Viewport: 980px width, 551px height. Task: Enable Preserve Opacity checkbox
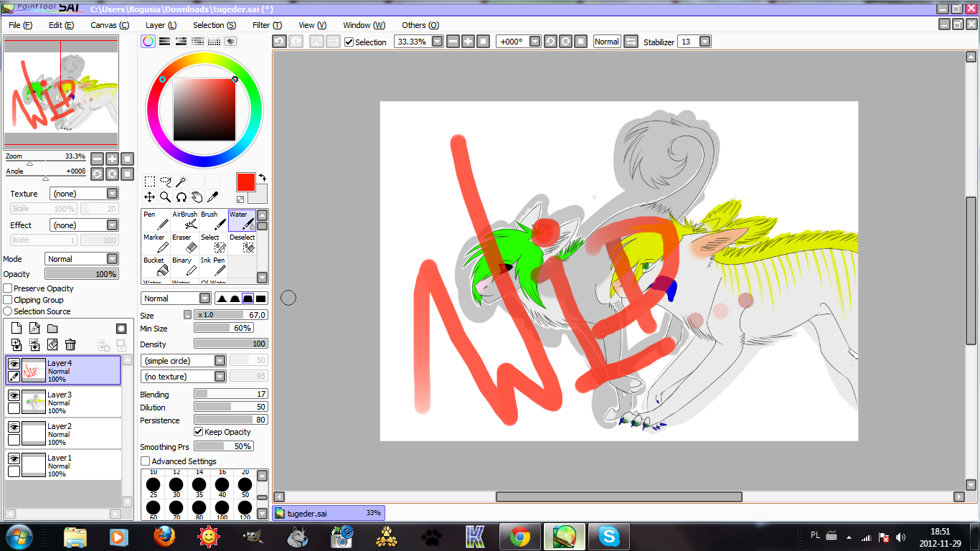(8, 288)
